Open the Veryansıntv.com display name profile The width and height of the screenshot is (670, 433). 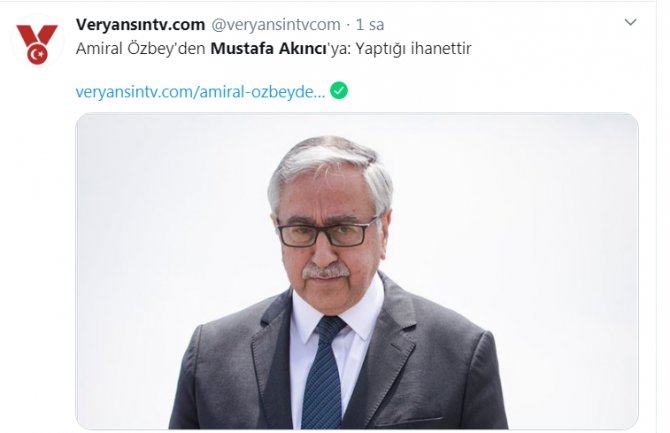(x=141, y=25)
